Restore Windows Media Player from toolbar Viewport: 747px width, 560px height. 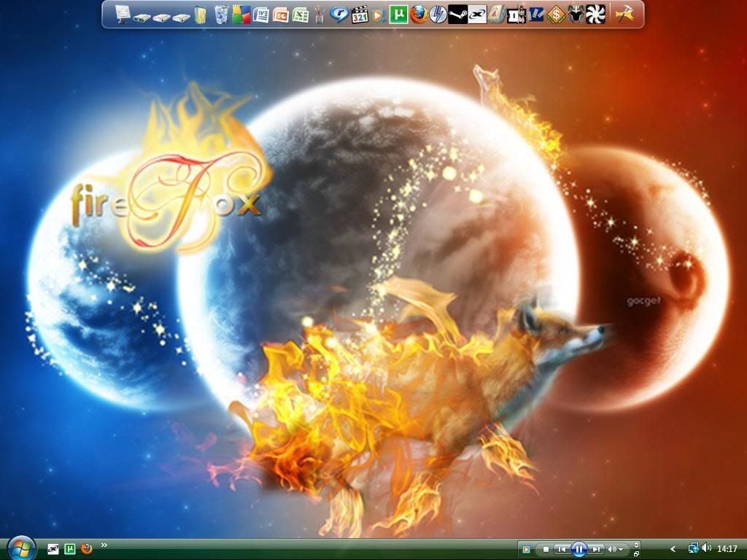(636, 554)
